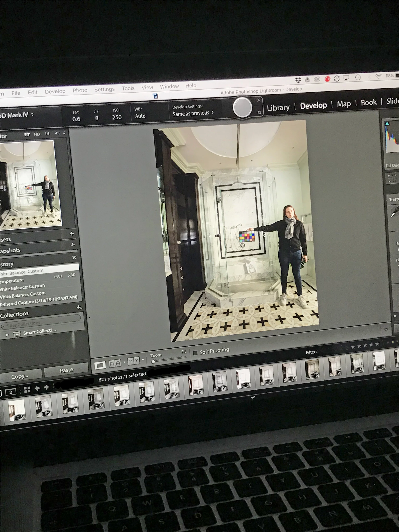399x532 pixels.
Task: Open the Wi-Fi status menu
Action: coord(379,76)
